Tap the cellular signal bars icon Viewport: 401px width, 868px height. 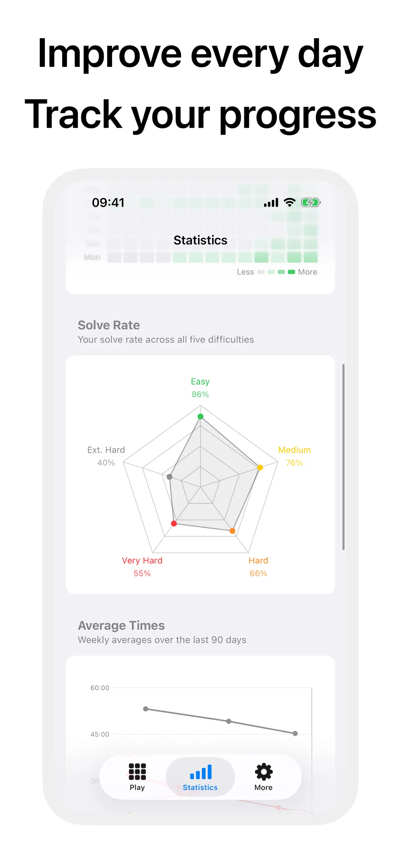click(271, 202)
